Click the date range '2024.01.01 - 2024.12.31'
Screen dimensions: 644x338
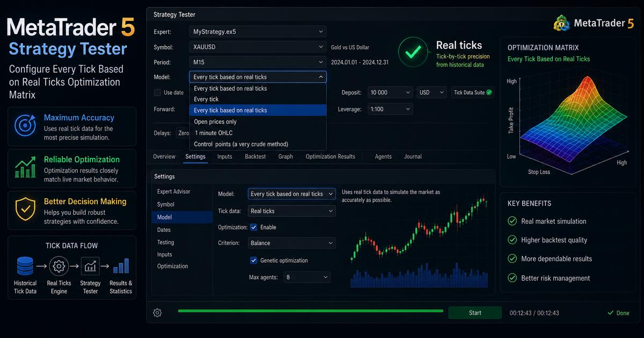(360, 62)
